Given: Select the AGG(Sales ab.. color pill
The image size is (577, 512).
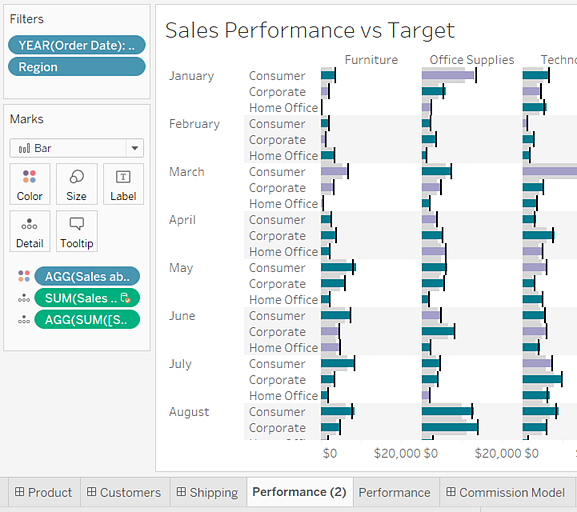Looking at the screenshot, I should point(87,276).
